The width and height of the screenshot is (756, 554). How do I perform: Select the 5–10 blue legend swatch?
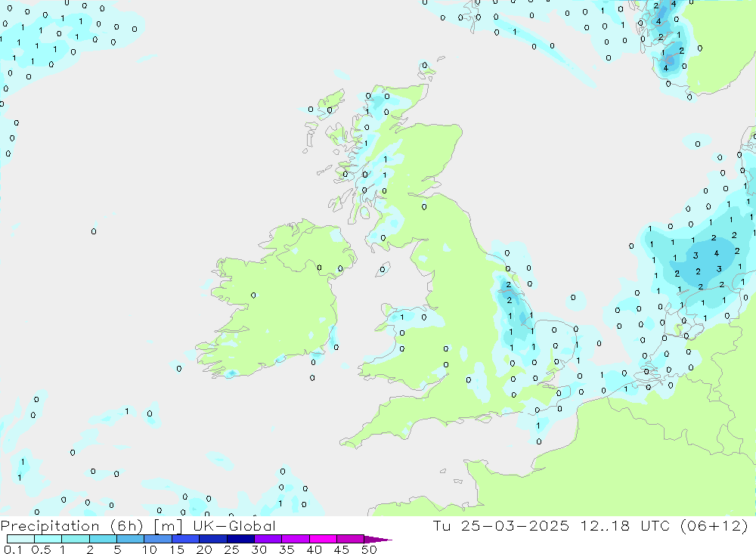pyautogui.click(x=130, y=539)
